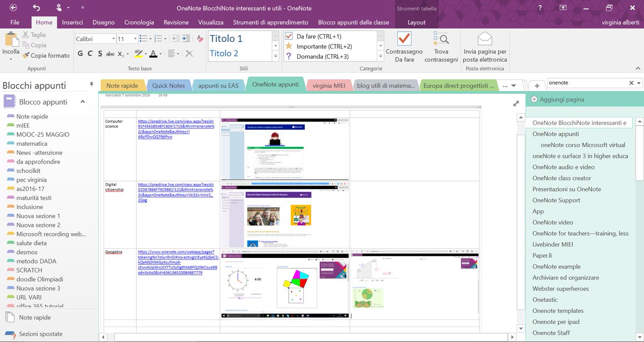Screen dimensions: 644x342
Task: Open the search scope dropdown arrow
Action: (x=639, y=83)
